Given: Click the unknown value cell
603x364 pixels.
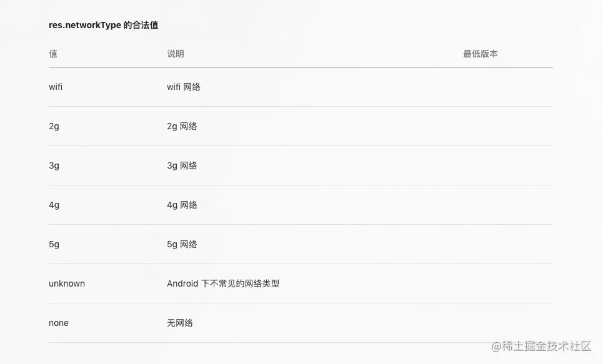Looking at the screenshot, I should click(x=67, y=283).
